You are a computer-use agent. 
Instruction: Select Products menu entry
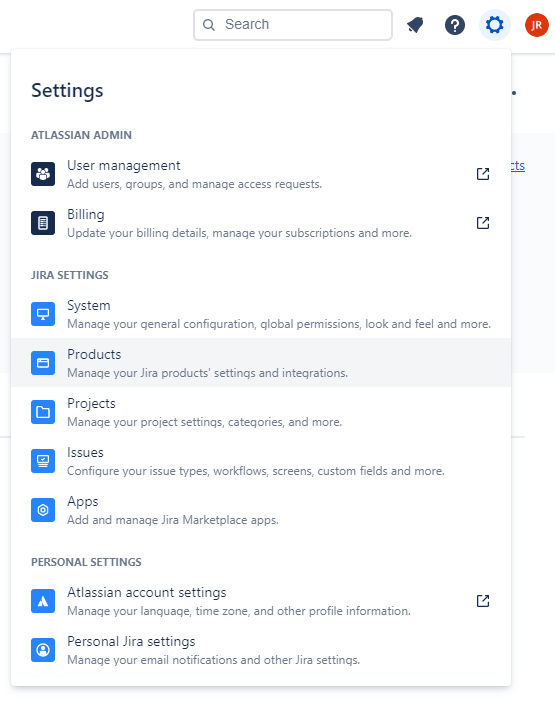[x=261, y=363]
